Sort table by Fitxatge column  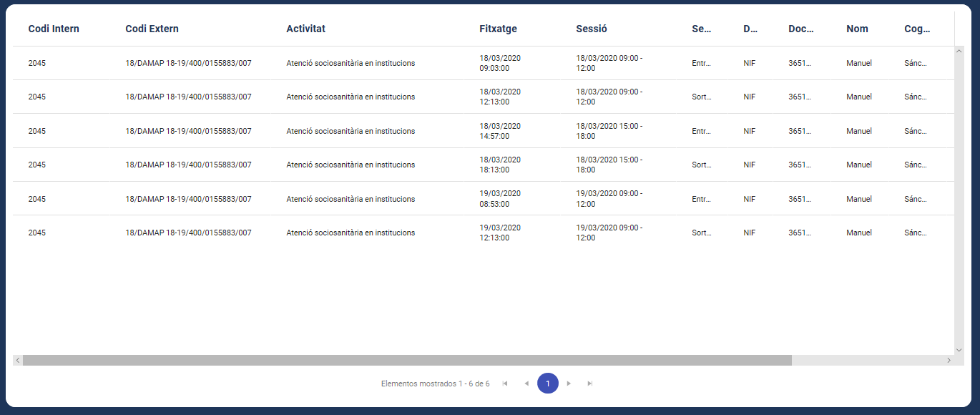pyautogui.click(x=498, y=29)
